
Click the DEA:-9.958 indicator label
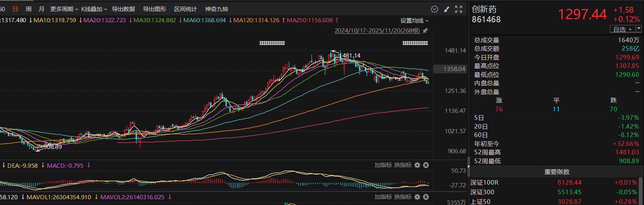[23, 166]
